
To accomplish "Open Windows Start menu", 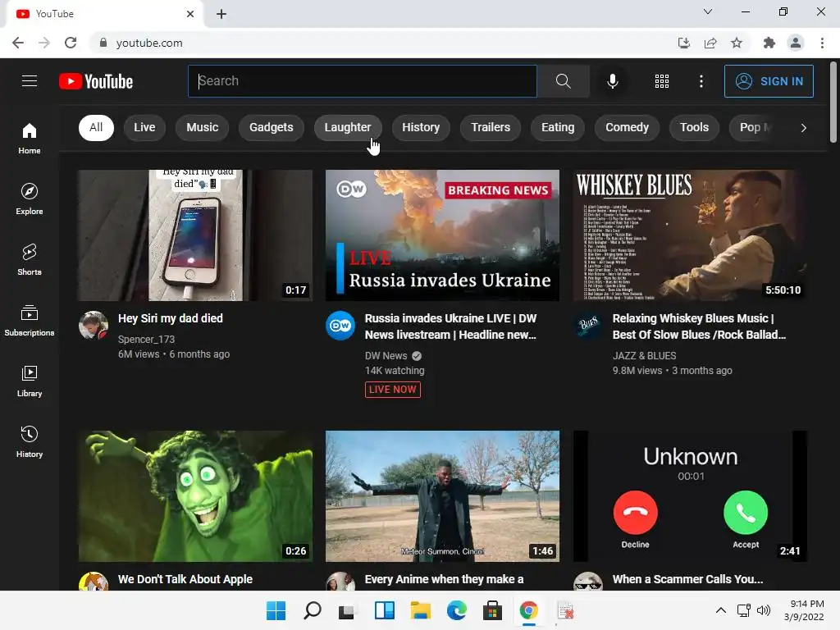I will (276, 610).
